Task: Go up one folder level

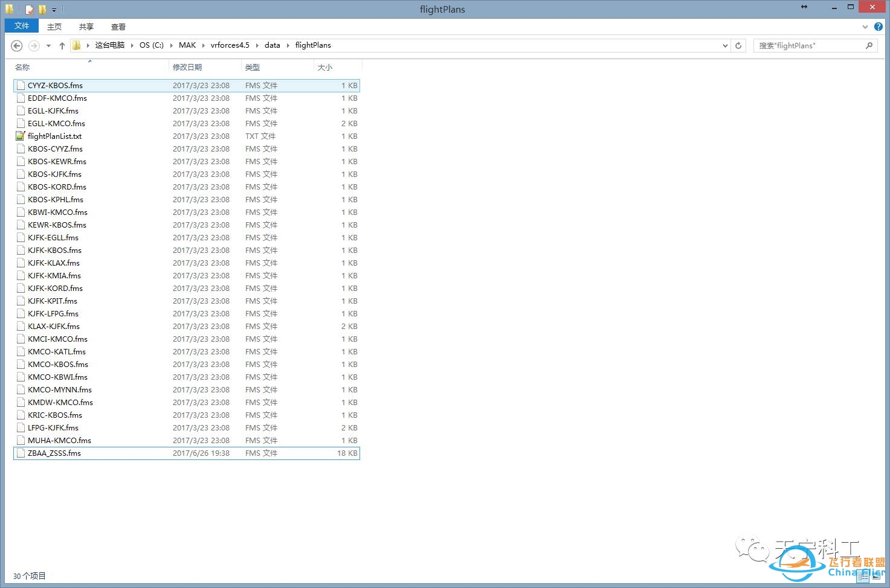Action: pos(62,46)
